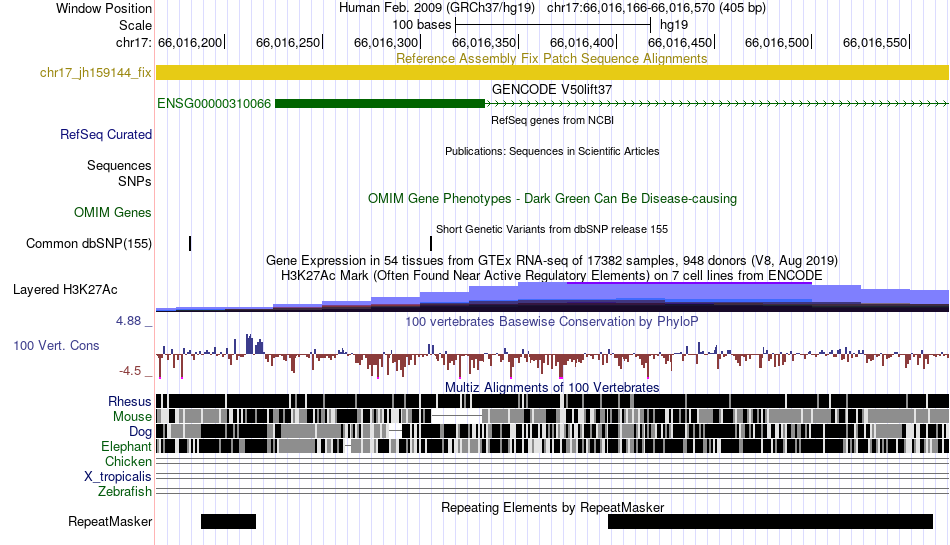Screen dimensions: 950x545
Task: Click the RefSeq genes from NCBI title
Action: pyautogui.click(x=552, y=120)
